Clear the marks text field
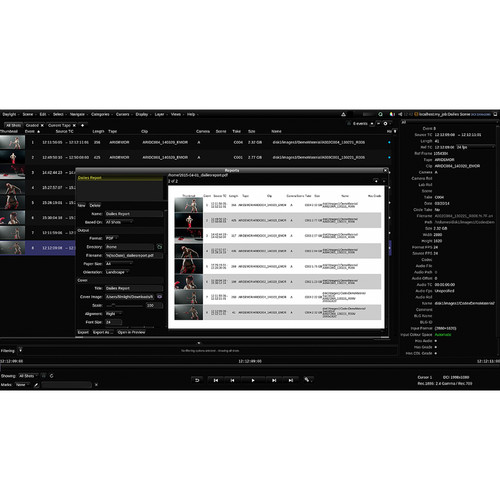This screenshot has width=500, height=500. 96,385
